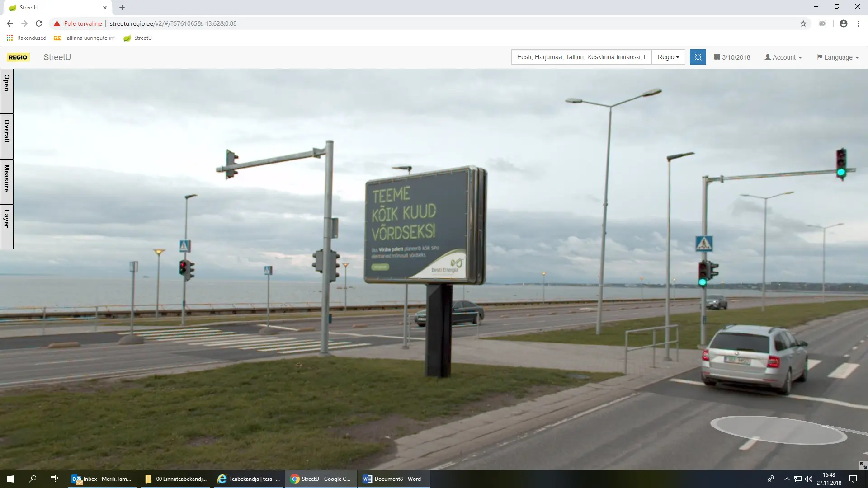Open the Measure side tab
The image size is (868, 488).
(7, 181)
